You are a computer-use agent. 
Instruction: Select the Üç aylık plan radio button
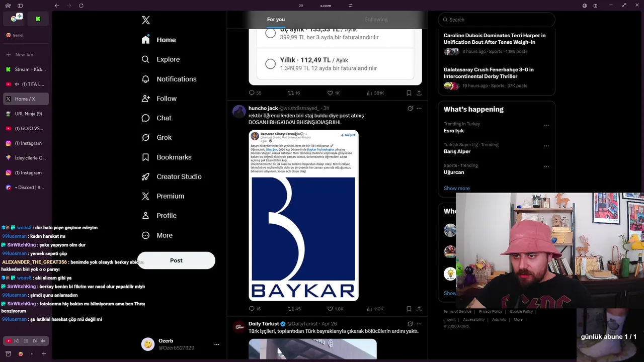pyautogui.click(x=271, y=33)
